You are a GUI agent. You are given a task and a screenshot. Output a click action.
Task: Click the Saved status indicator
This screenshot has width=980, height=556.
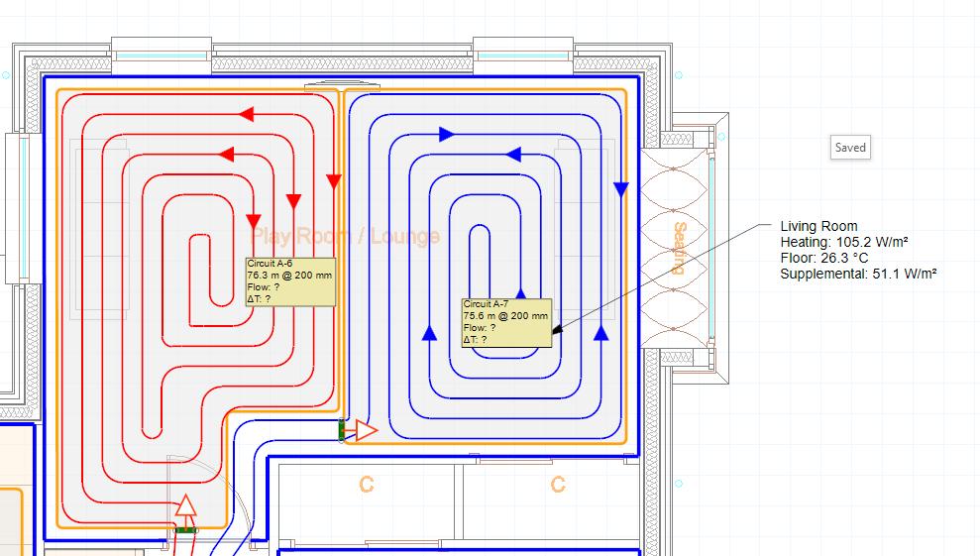coord(850,148)
